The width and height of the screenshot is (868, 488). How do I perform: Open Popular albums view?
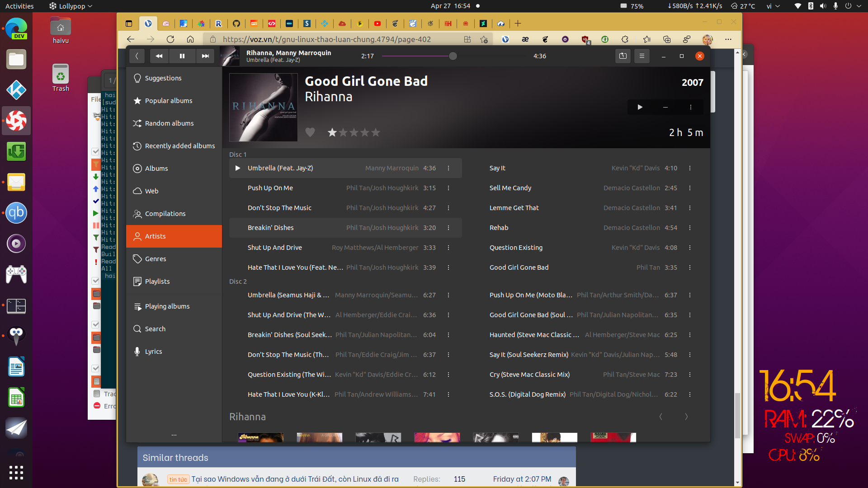click(x=174, y=101)
